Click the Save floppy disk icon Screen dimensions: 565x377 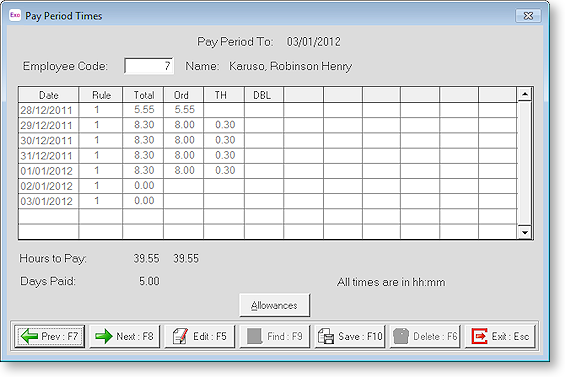[x=326, y=336]
